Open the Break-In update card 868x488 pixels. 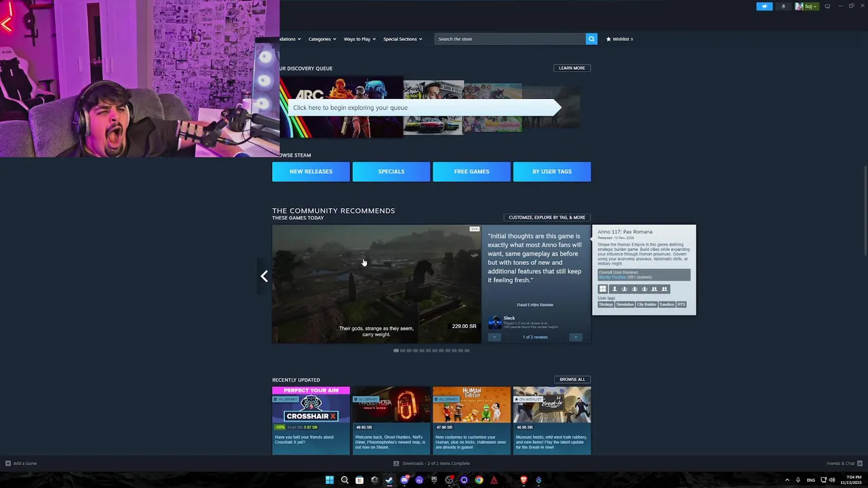(x=552, y=420)
